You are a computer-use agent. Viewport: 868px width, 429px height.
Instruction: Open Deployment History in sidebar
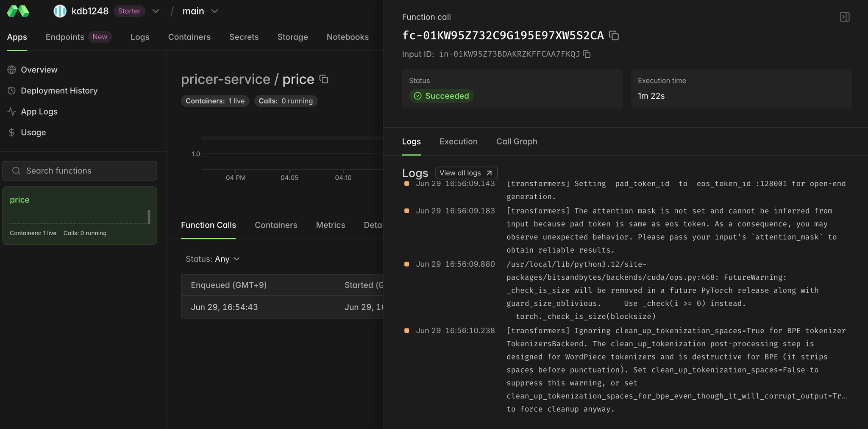(x=59, y=90)
